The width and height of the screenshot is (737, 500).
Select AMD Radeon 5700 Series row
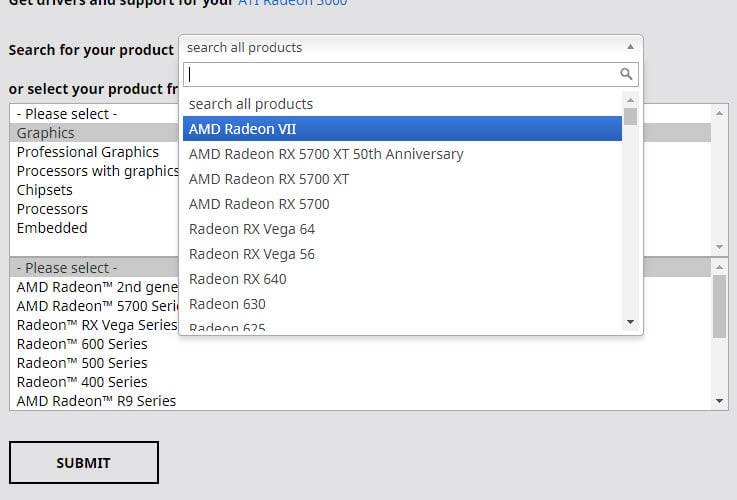pyautogui.click(x=96, y=306)
